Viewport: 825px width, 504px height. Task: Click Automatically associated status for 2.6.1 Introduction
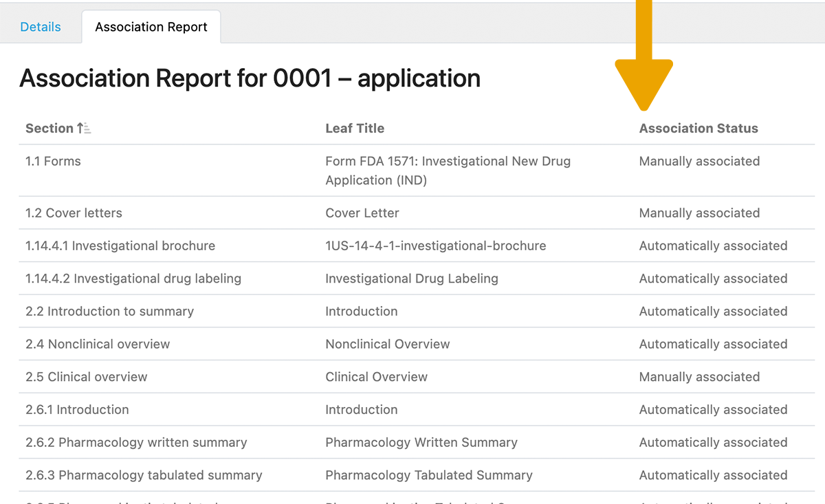click(x=714, y=409)
